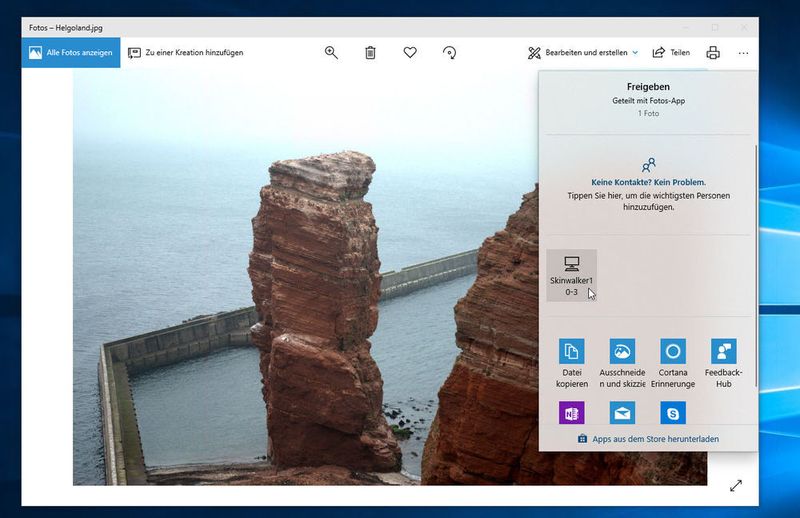The image size is (800, 518).
Task: Click the Kreation add icon
Action: [134, 53]
